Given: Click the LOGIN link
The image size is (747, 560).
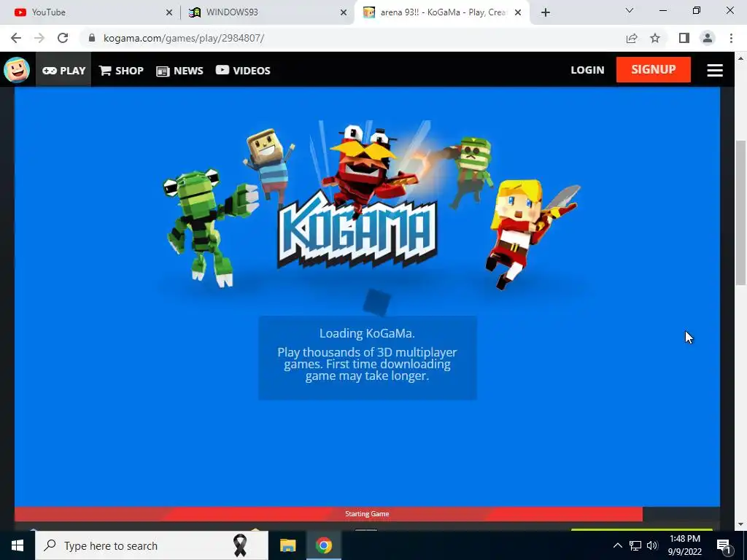Looking at the screenshot, I should [x=587, y=70].
